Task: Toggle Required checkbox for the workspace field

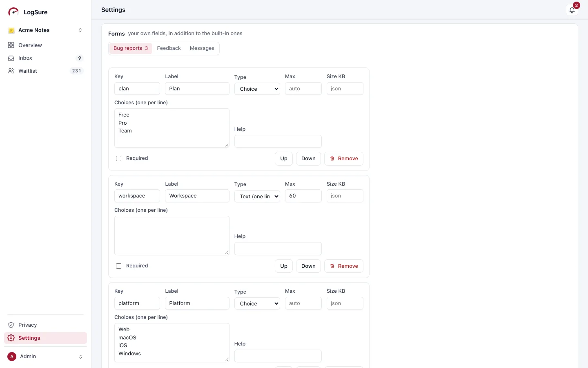Action: pos(119,266)
